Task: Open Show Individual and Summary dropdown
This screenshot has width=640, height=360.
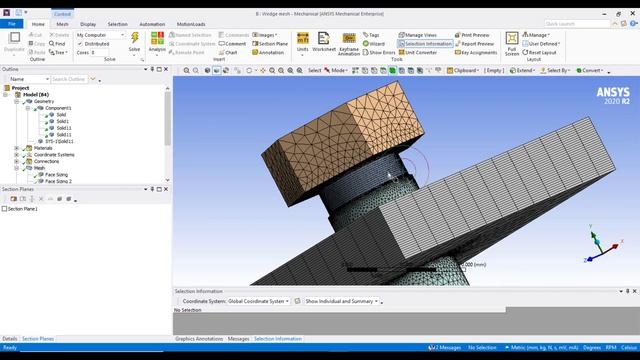Action: 342,301
